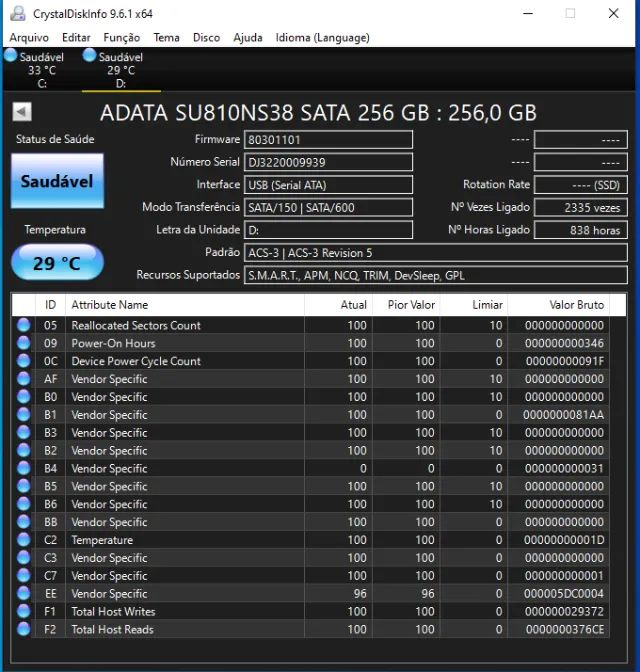Screen dimensions: 640x672
Task: Click status orb for B5 attribute row
Action: click(24, 486)
